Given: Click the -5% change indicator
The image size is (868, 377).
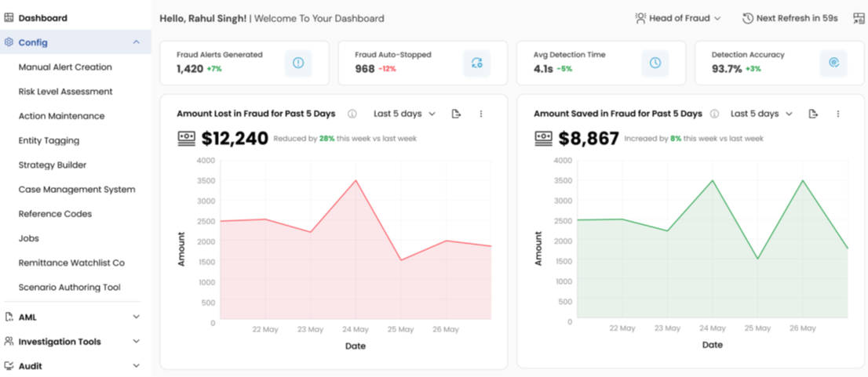Looking at the screenshot, I should click(564, 69).
